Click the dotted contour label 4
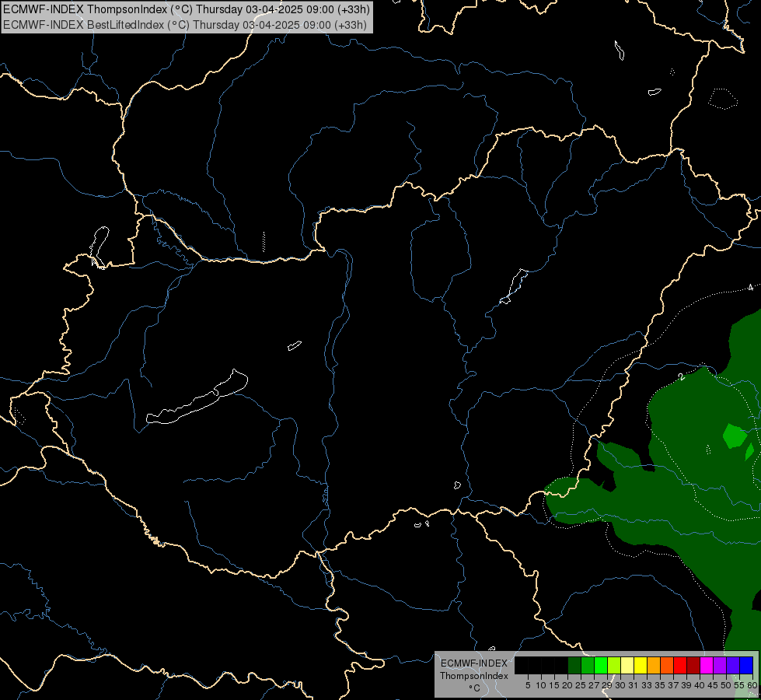Screen dimensions: 761x700 750,288
